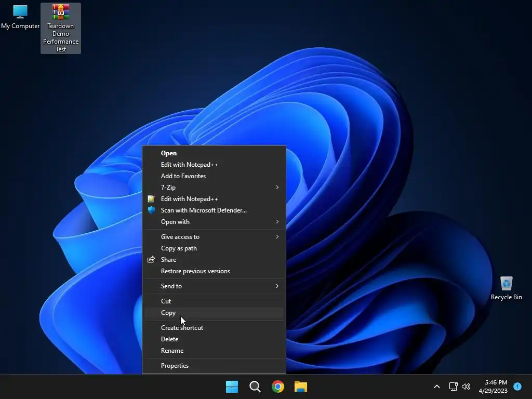This screenshot has width=532, height=399.
Task: Select the My Computer desktop icon
Action: (x=20, y=17)
